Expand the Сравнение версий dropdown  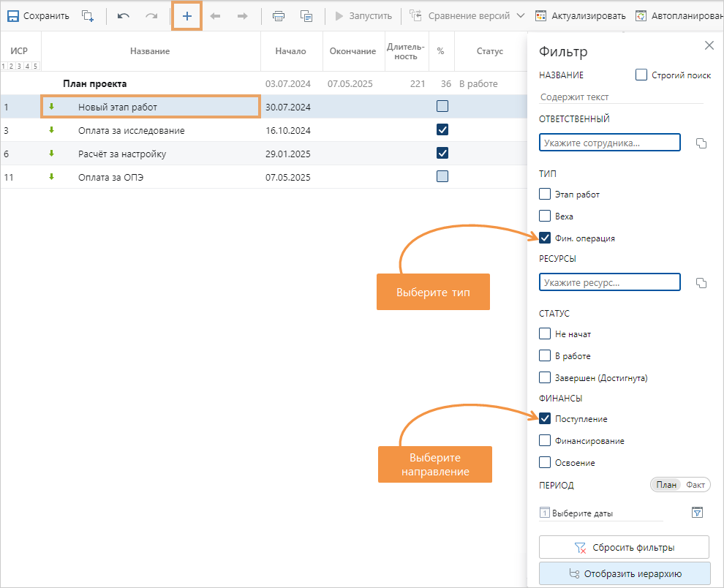pyautogui.click(x=521, y=16)
